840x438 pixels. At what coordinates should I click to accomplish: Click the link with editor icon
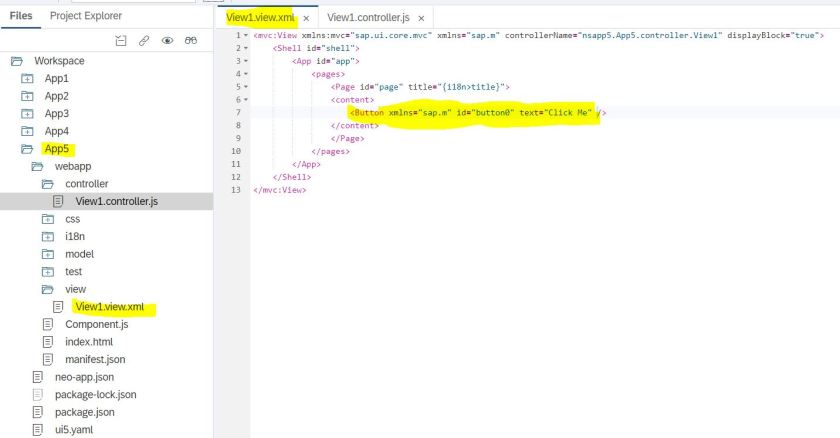pos(144,41)
